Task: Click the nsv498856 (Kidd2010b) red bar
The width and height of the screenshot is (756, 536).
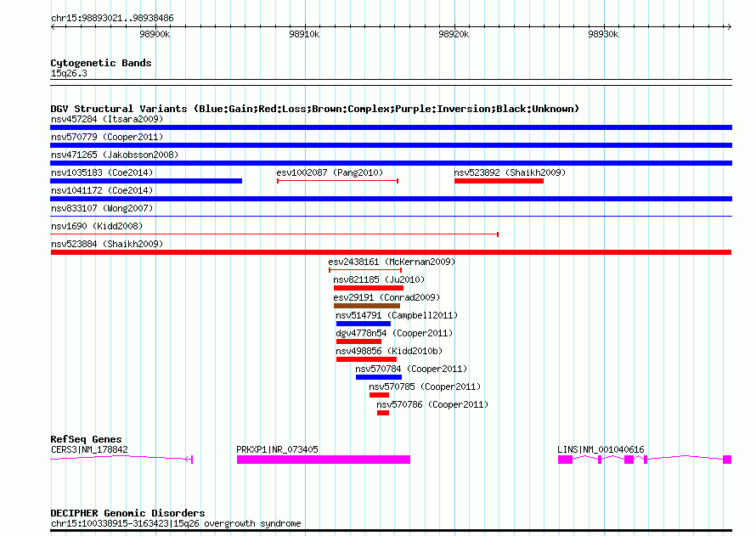Action: 366,359
